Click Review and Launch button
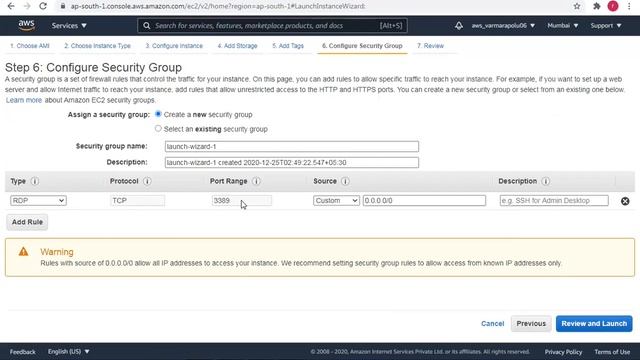This screenshot has height=360, width=640. [x=594, y=324]
